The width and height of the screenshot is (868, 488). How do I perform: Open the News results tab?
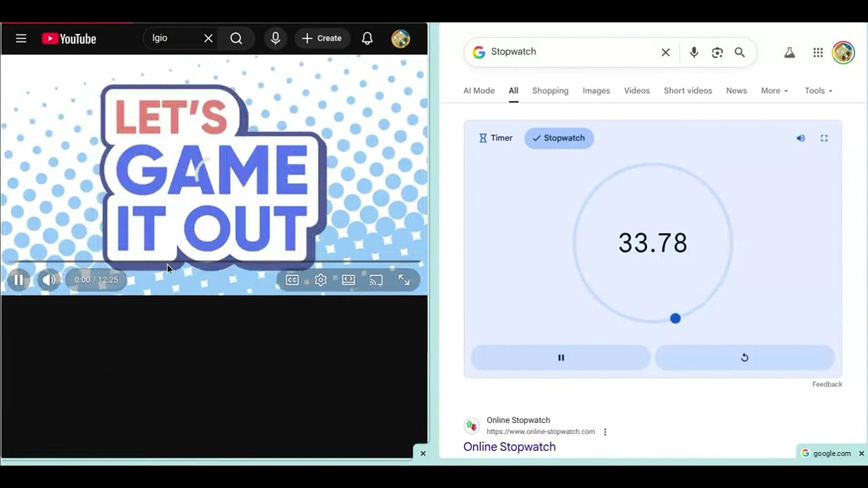click(x=736, y=91)
